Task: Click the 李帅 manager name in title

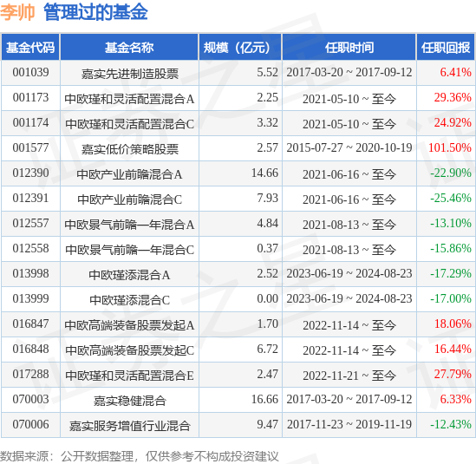Action: (17, 12)
